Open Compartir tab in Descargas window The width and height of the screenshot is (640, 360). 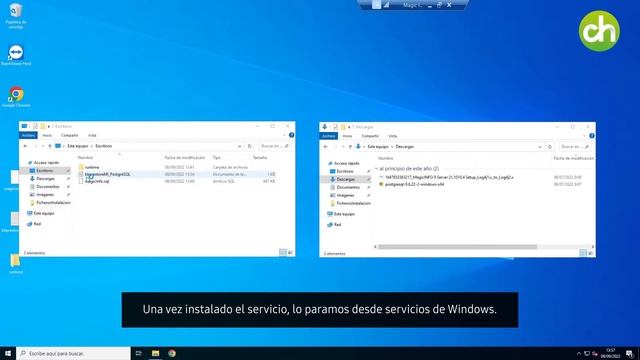coord(370,136)
